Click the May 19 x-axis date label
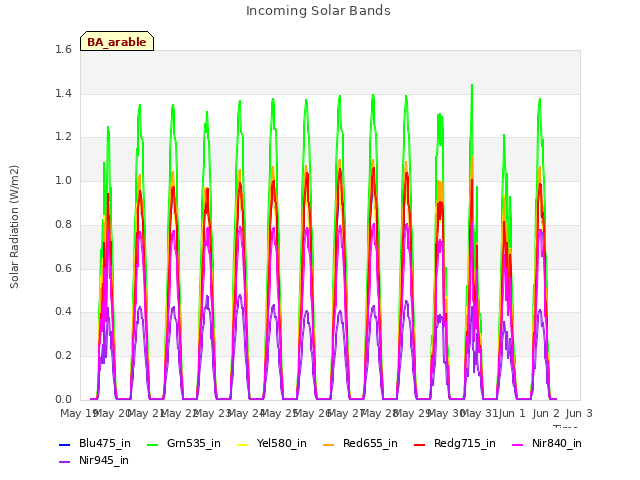The image size is (640, 480). pos(78,413)
